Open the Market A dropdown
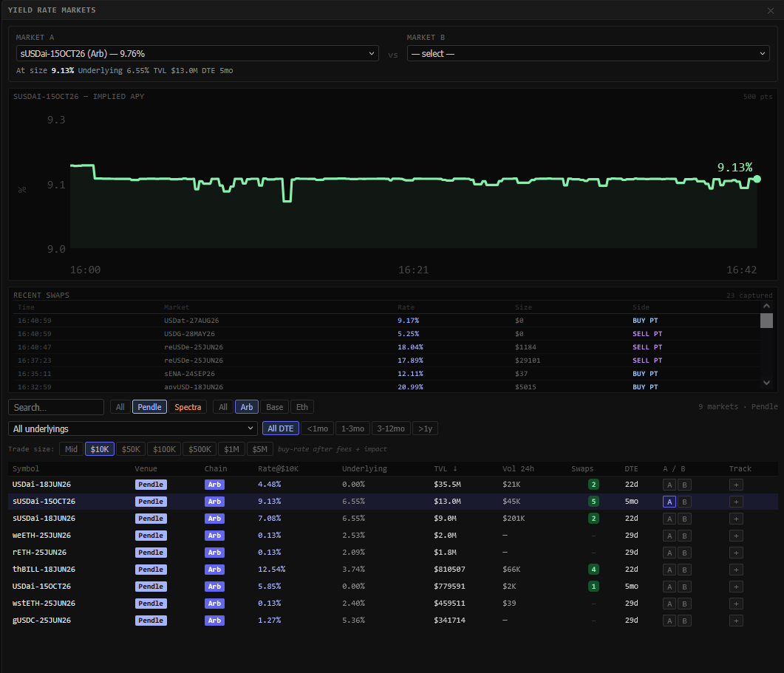The height and width of the screenshot is (673, 784). pos(197,53)
